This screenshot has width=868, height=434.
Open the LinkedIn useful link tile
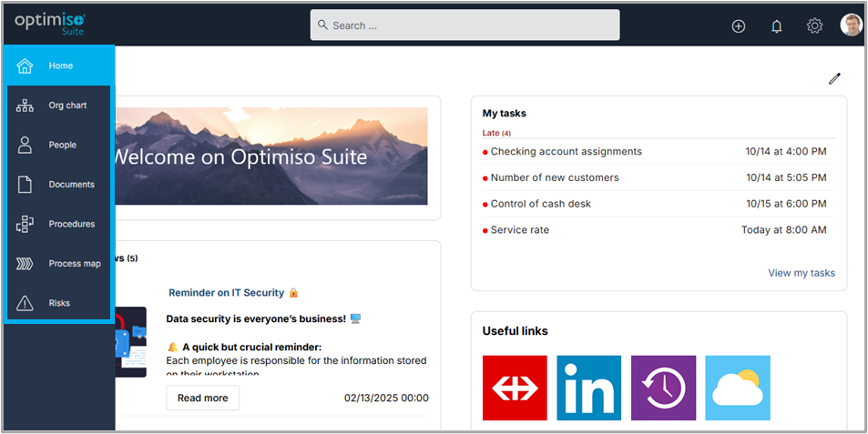pos(589,388)
